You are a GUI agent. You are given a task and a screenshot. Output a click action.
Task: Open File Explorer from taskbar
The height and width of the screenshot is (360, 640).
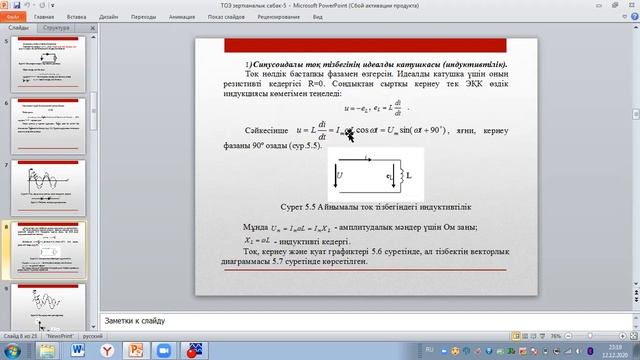[47, 351]
